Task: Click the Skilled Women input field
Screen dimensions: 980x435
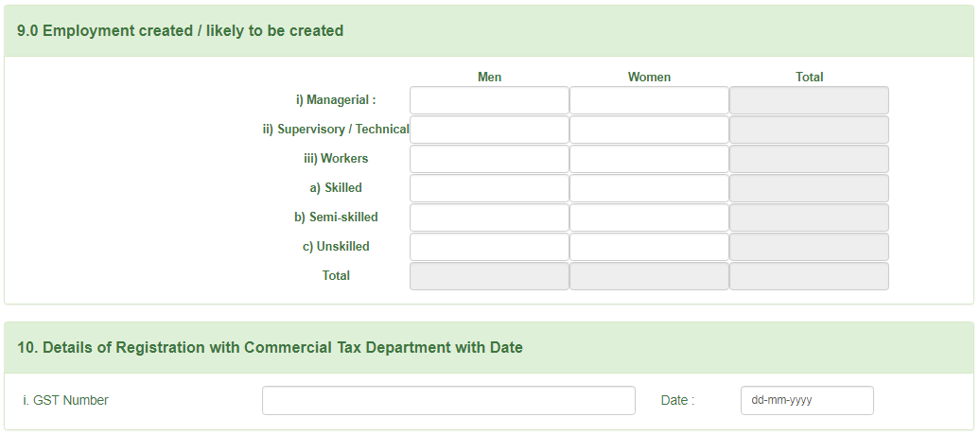Action: [x=649, y=188]
